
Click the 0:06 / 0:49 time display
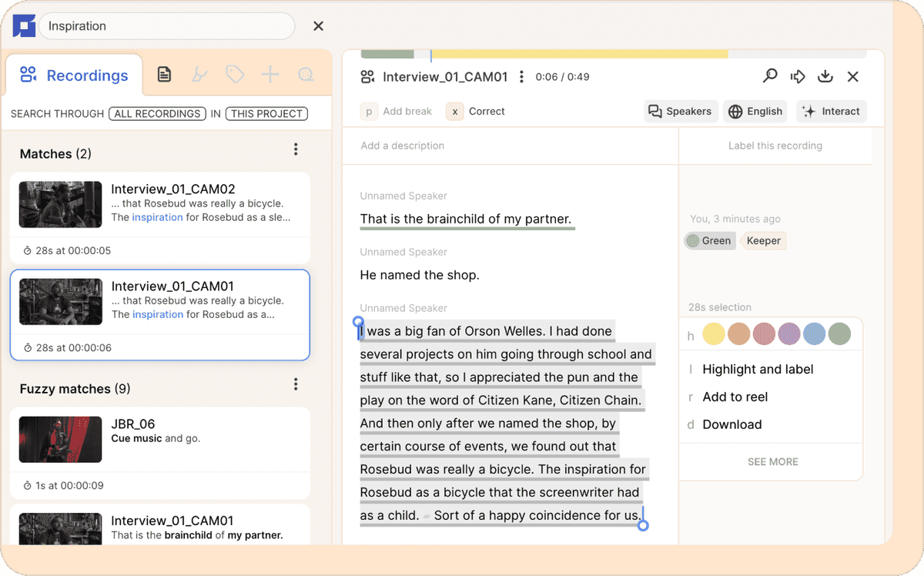coord(562,77)
